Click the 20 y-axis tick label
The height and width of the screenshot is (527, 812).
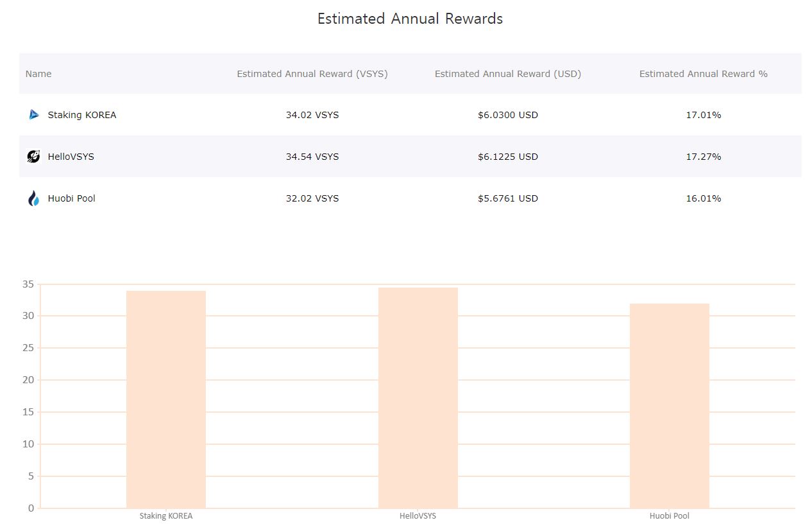28,380
